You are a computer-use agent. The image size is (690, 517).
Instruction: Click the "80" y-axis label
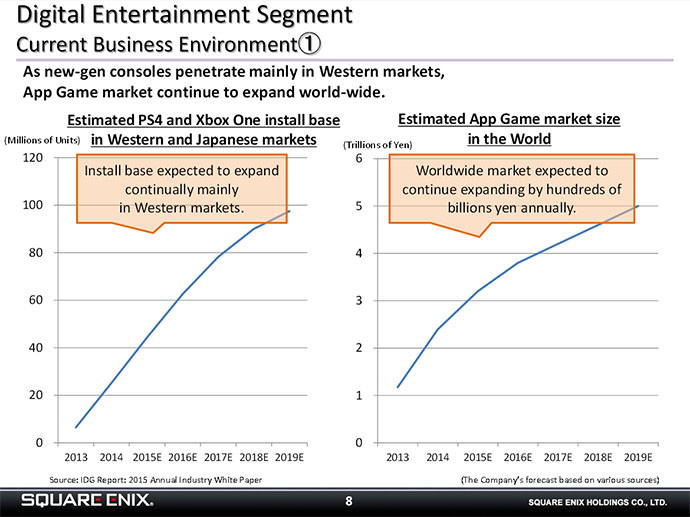point(36,253)
